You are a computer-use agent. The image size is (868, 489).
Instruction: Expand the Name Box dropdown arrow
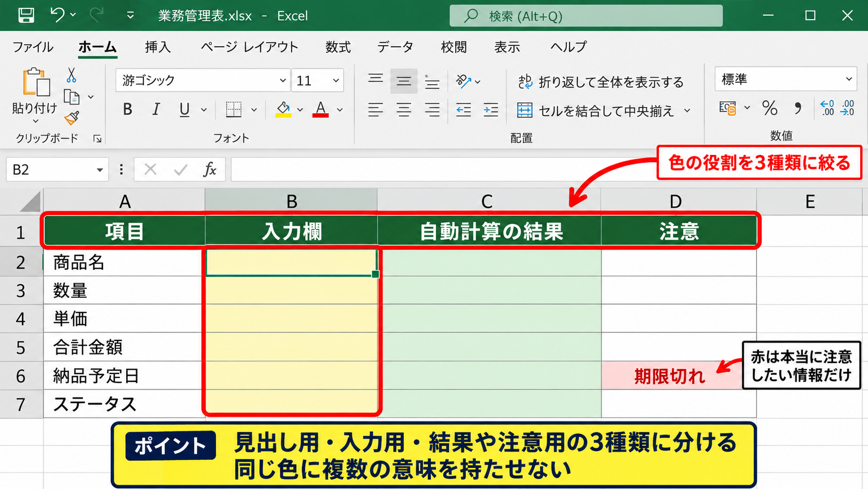tap(99, 170)
